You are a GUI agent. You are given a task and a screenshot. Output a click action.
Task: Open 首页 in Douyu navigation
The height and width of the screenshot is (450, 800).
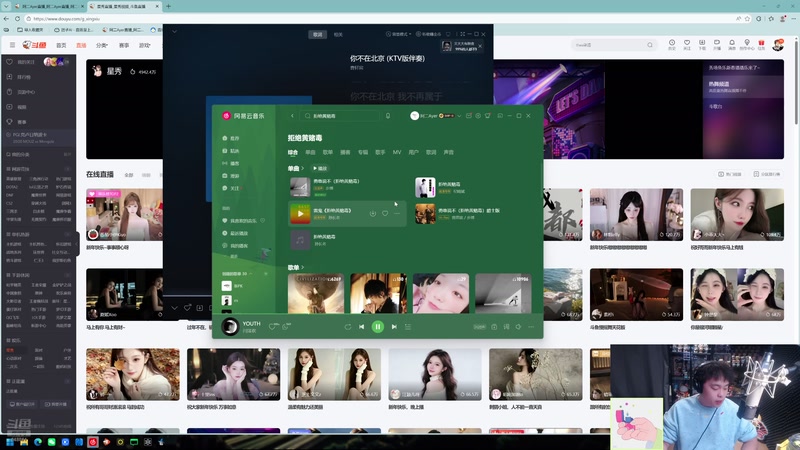[x=61, y=45]
